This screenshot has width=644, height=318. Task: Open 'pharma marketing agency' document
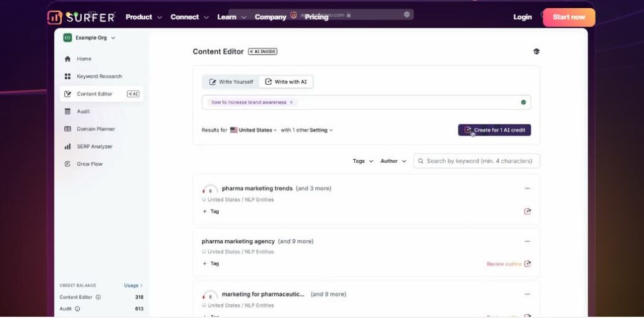coord(238,242)
